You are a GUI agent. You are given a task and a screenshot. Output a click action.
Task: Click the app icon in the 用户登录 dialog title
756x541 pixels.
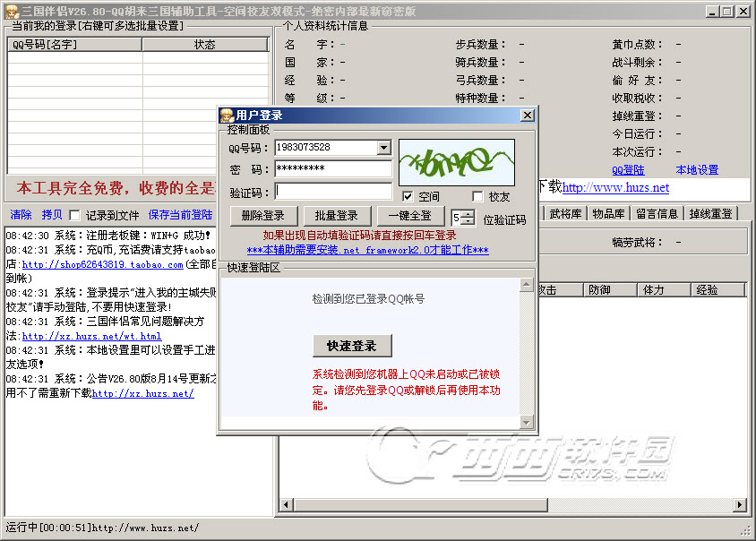[227, 116]
